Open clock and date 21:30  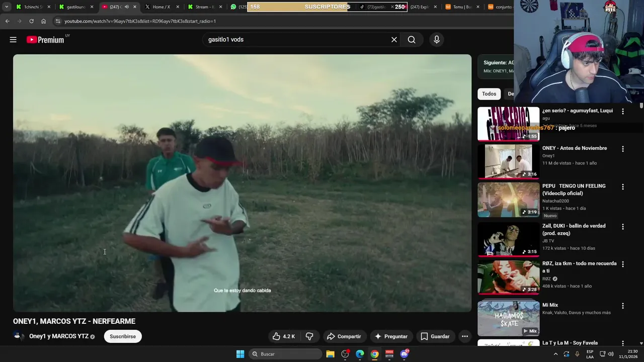pyautogui.click(x=629, y=354)
